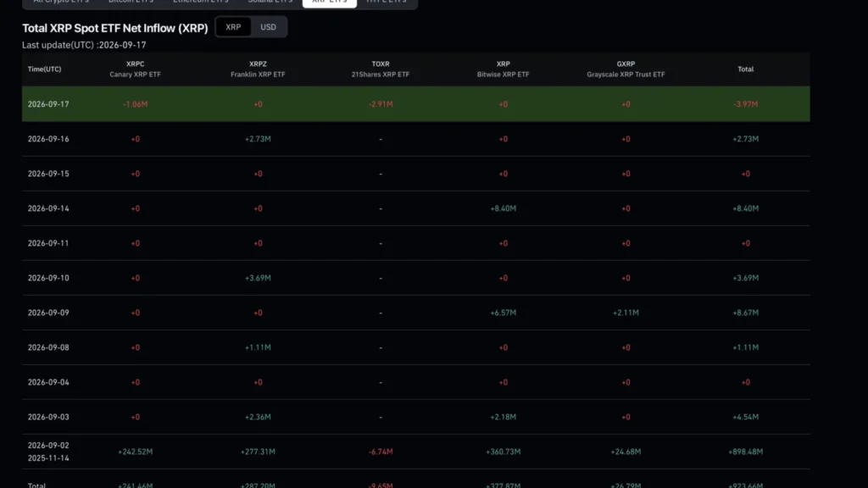Click the Last update(UTC) date text

pos(84,45)
